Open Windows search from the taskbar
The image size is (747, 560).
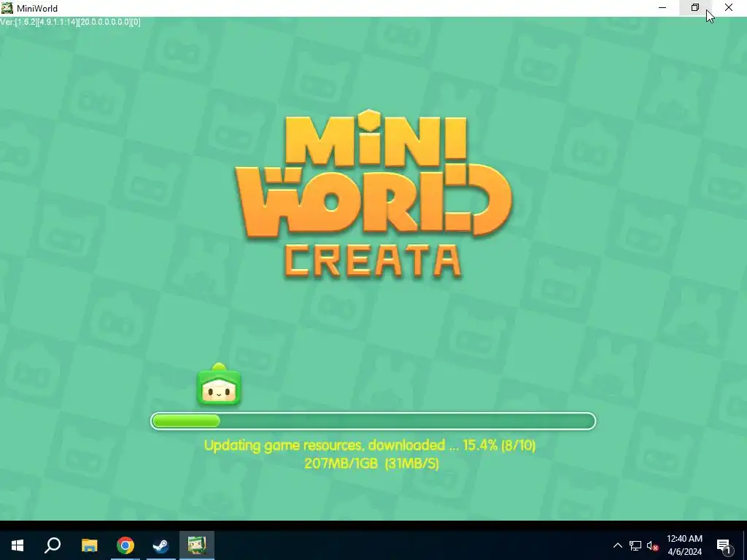click(53, 545)
